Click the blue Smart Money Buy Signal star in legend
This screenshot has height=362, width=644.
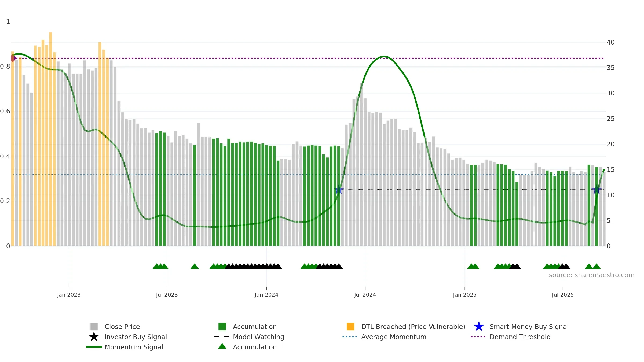(479, 327)
